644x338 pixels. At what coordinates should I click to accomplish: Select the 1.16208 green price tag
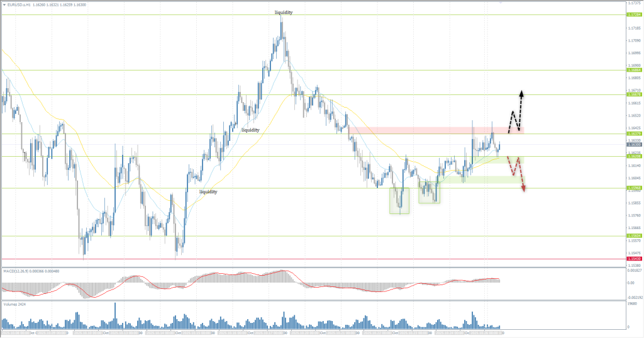pyautogui.click(x=633, y=157)
